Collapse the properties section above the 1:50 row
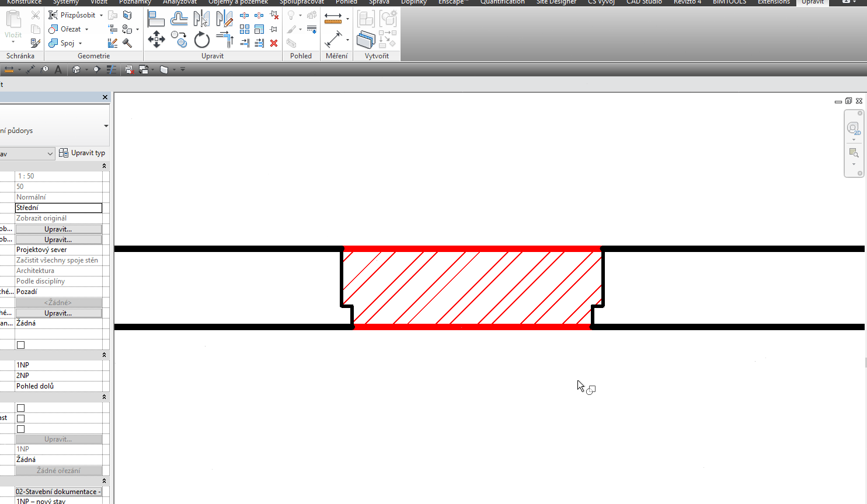This screenshot has width=867, height=504. (104, 166)
